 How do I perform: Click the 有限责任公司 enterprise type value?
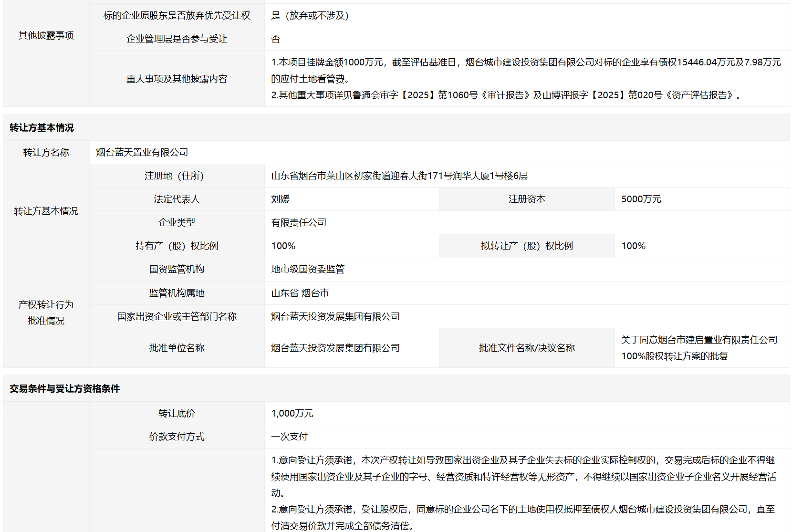(x=299, y=223)
